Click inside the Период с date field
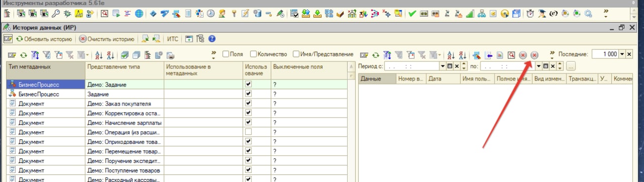The image size is (644, 182). tap(412, 66)
